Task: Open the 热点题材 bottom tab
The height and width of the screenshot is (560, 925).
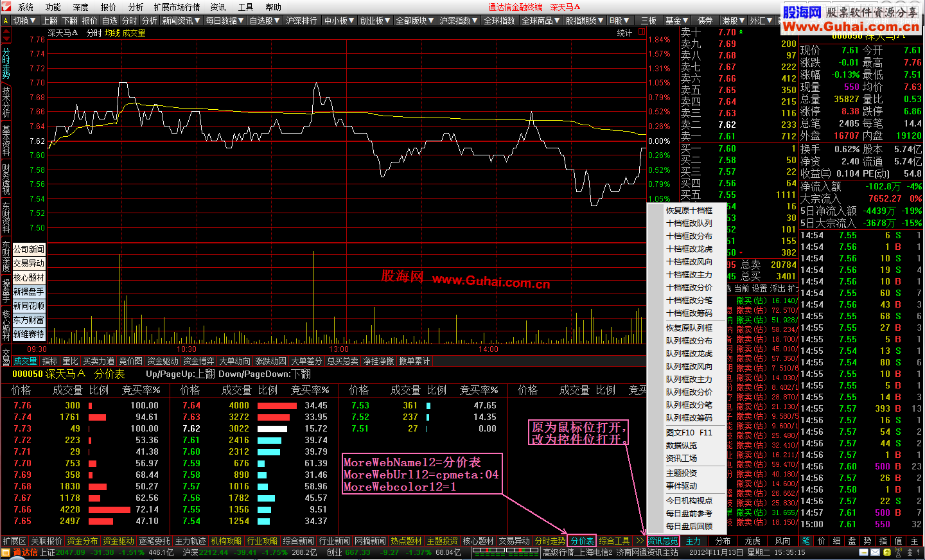Action: click(406, 541)
